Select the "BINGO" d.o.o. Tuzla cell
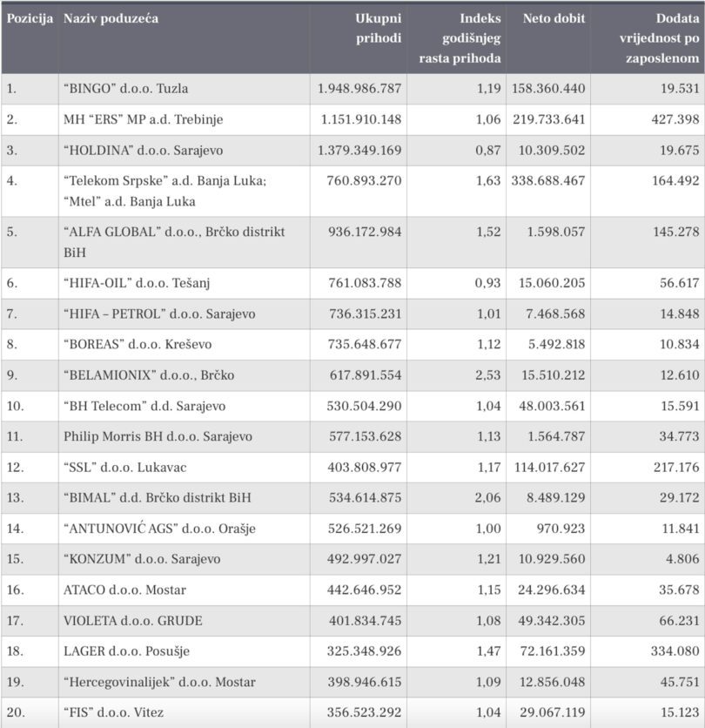This screenshot has width=705, height=728. click(x=126, y=89)
